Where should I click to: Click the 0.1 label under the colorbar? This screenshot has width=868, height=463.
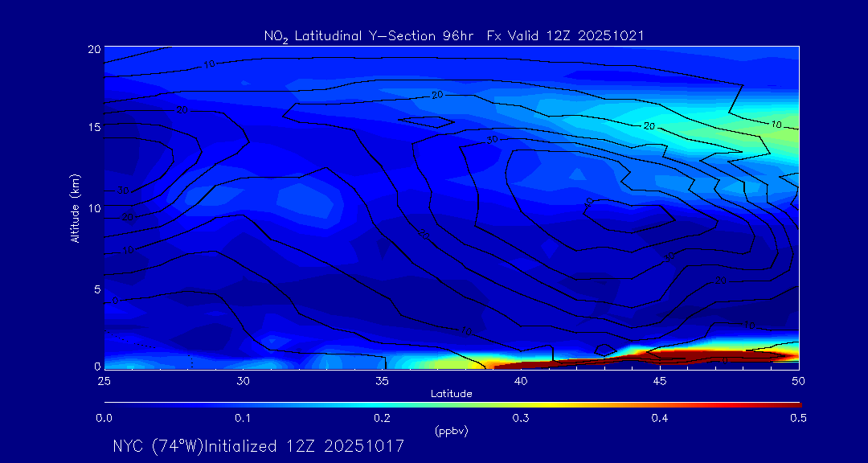click(x=243, y=418)
